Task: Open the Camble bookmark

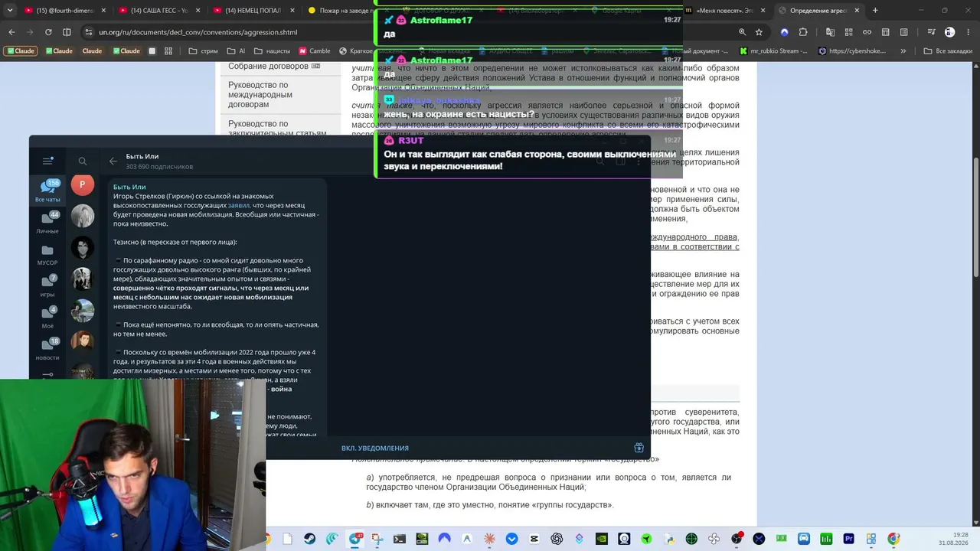Action: tap(314, 51)
